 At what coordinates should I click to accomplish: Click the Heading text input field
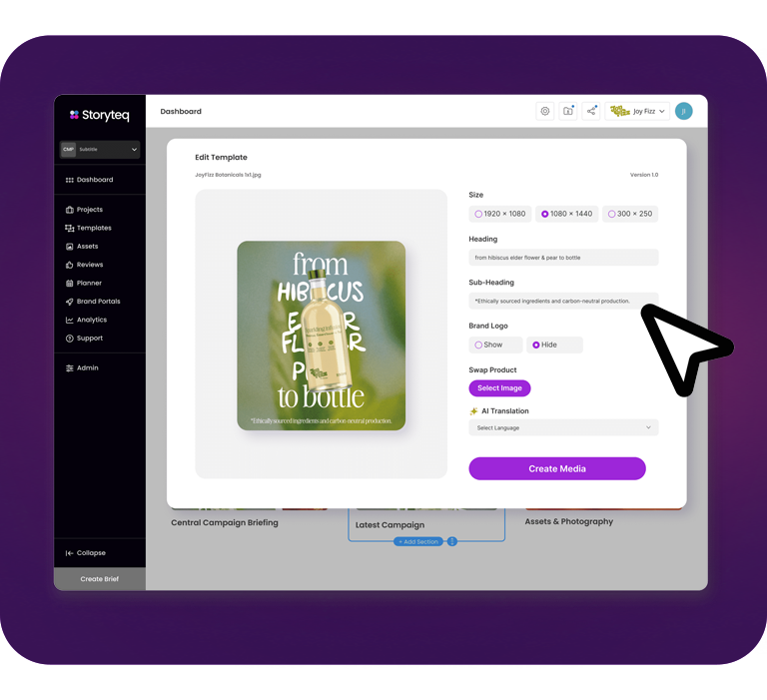click(563, 258)
